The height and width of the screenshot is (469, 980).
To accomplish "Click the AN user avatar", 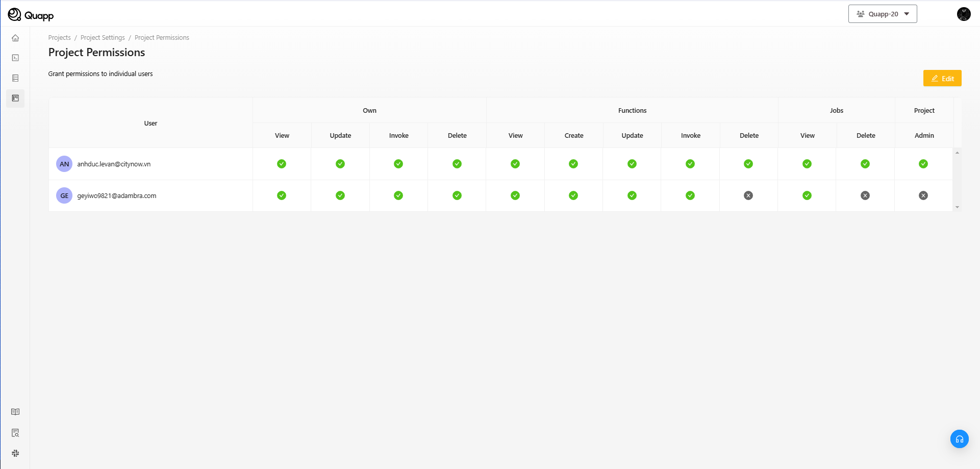I will pos(64,164).
